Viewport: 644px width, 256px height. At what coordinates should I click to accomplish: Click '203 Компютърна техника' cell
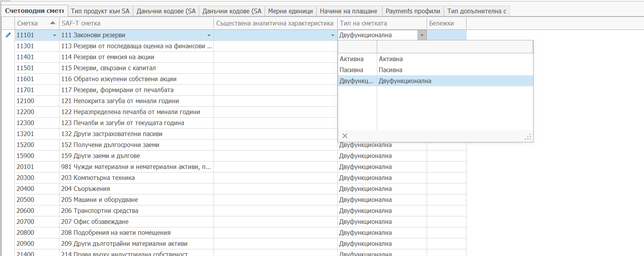(x=136, y=178)
